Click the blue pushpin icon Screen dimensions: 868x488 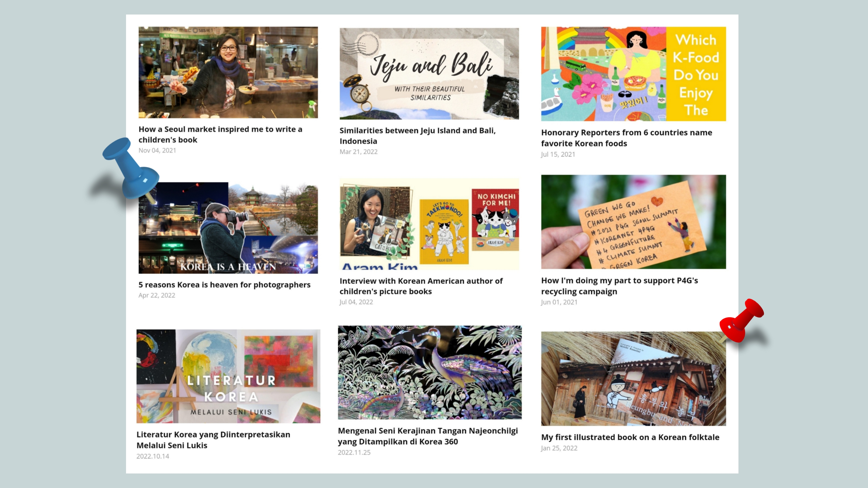pos(131,169)
